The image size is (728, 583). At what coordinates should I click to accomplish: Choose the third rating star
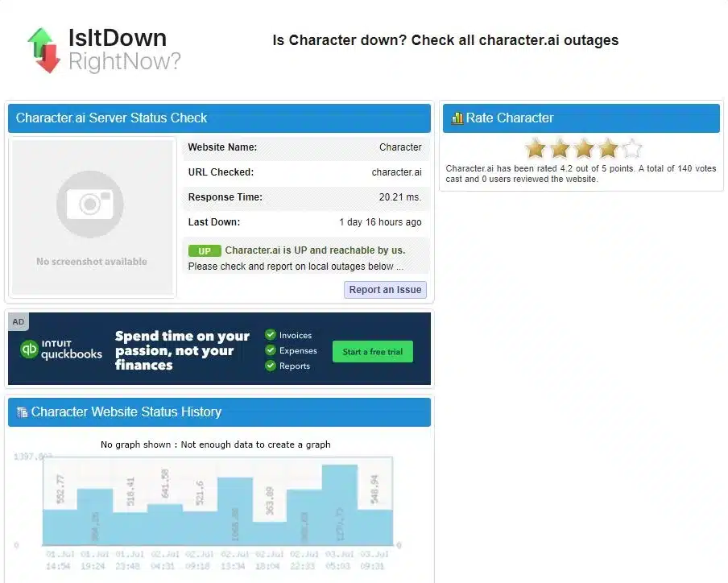click(584, 148)
